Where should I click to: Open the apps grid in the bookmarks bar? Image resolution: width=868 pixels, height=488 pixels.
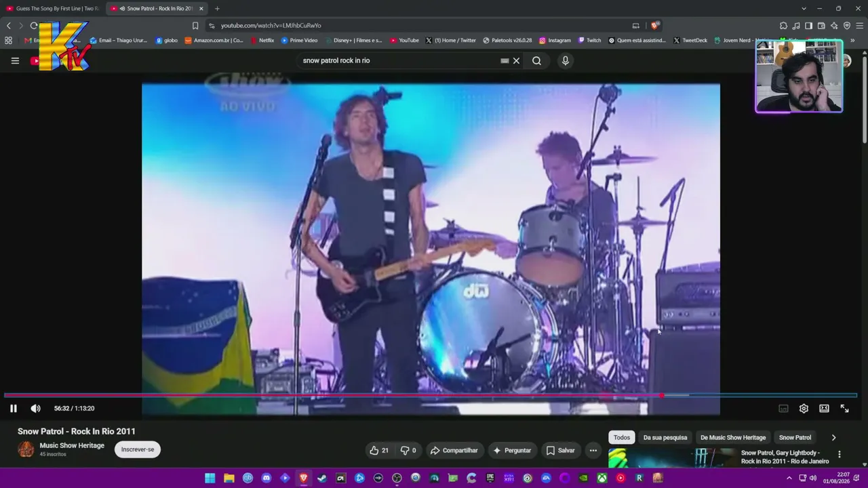(9, 40)
